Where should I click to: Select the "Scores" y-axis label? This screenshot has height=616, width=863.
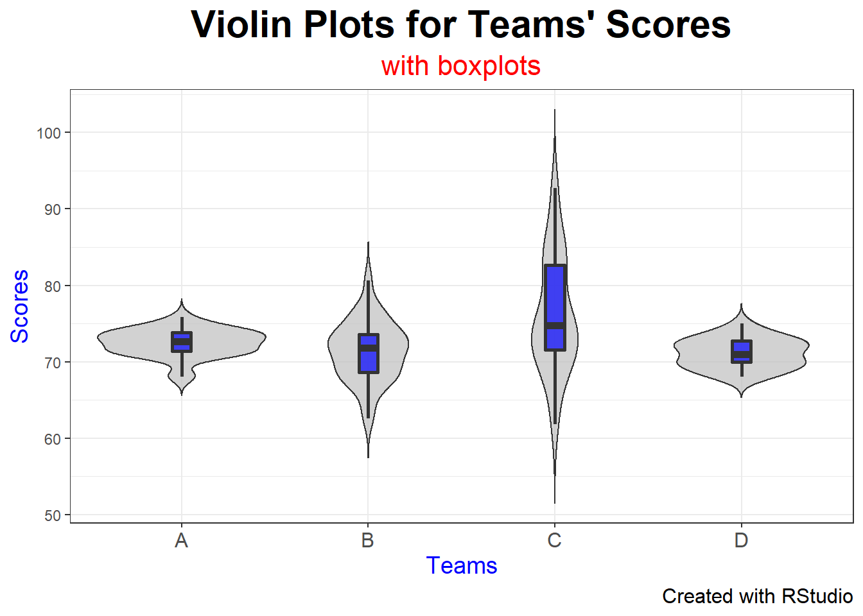(20, 306)
